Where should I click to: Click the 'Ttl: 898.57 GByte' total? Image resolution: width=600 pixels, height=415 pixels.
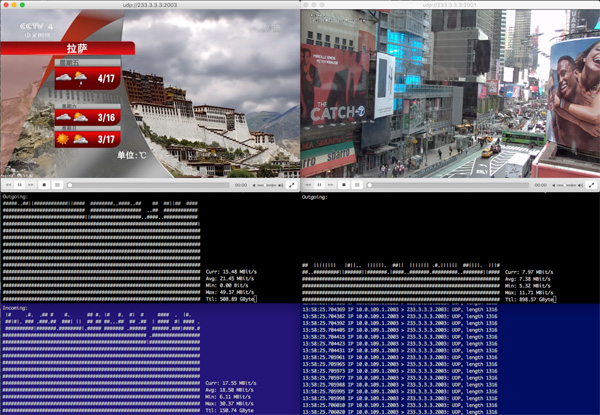tap(531, 299)
